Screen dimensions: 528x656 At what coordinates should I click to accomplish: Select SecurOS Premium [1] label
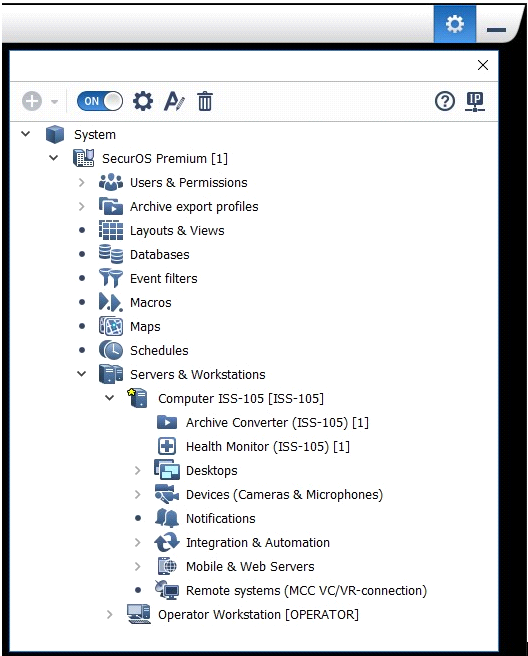pos(165,159)
